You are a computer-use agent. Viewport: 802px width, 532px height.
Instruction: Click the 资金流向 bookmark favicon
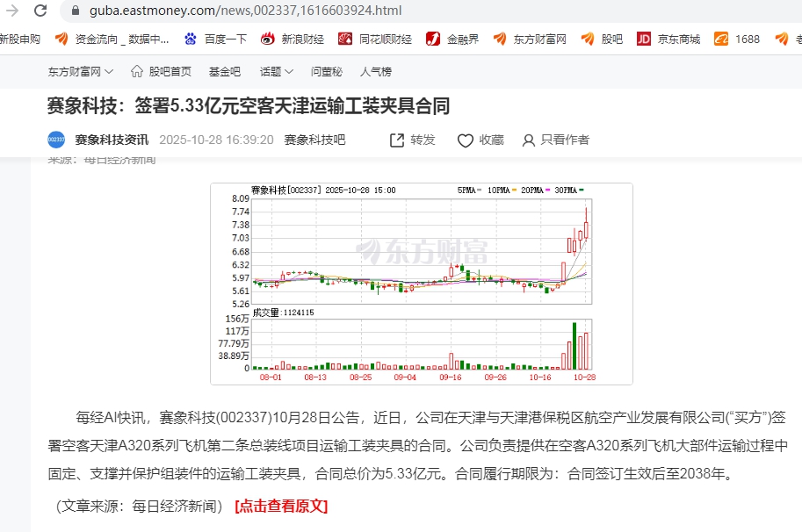click(61, 39)
